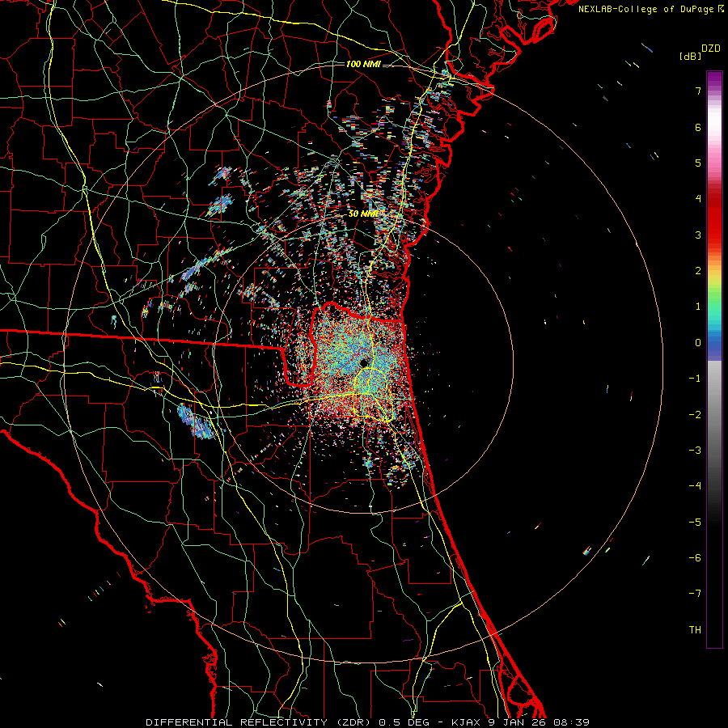Click the -2 value on color scale
The width and height of the screenshot is (728, 728).
(695, 414)
